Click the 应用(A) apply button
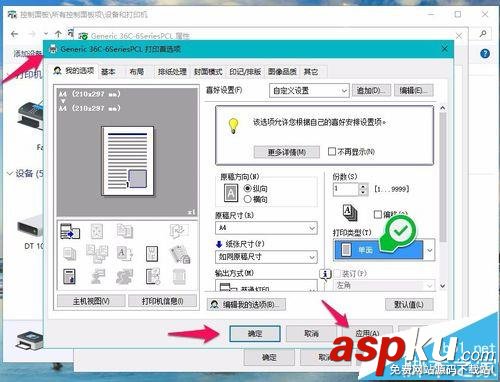 coord(367,333)
